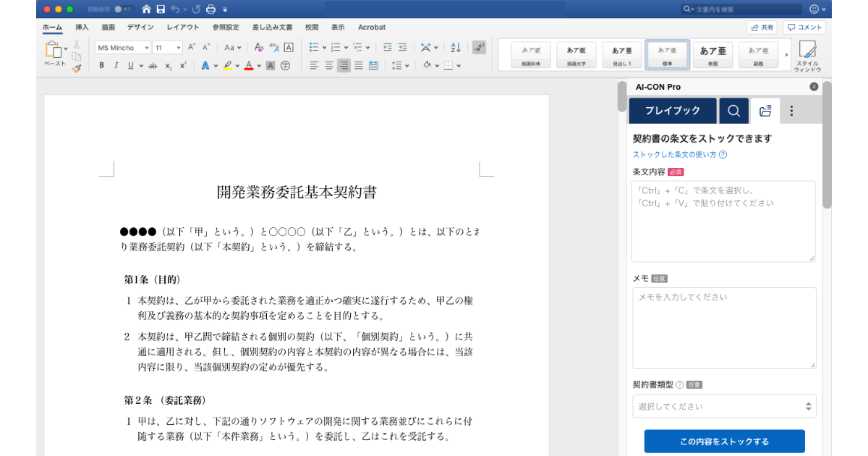Toggle right alignment of paragraph
This screenshot has width=868, height=456.
(x=344, y=65)
